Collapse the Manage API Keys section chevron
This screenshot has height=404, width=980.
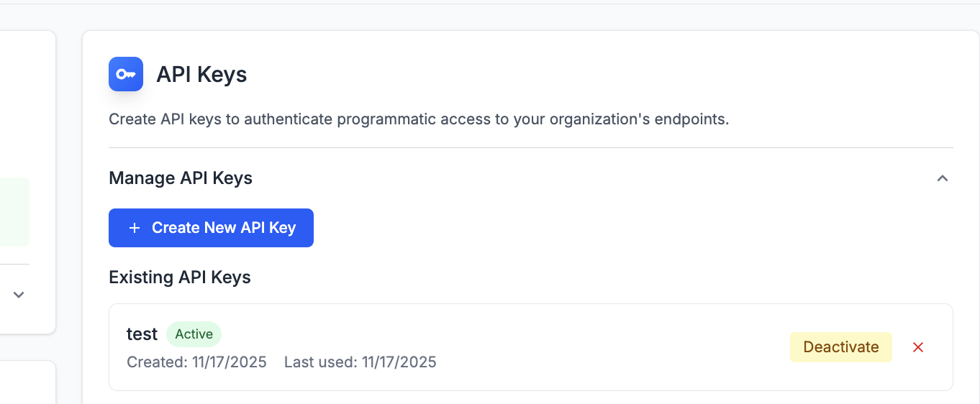943,178
